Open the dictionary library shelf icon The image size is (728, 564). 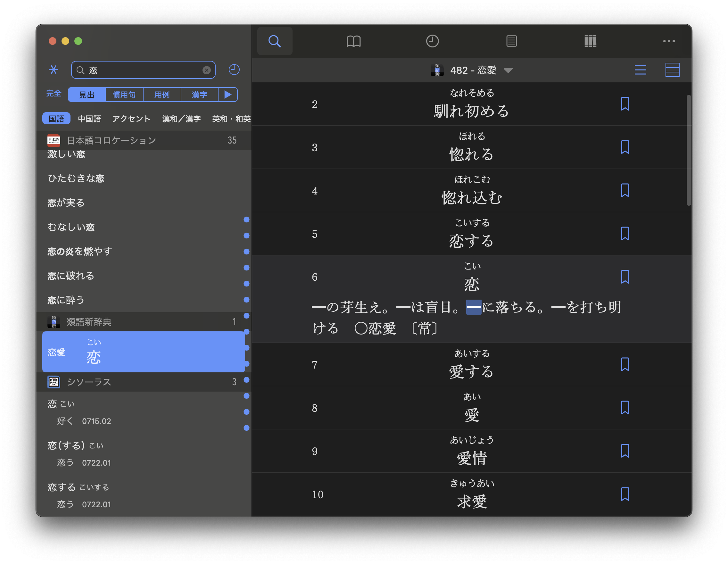(590, 41)
